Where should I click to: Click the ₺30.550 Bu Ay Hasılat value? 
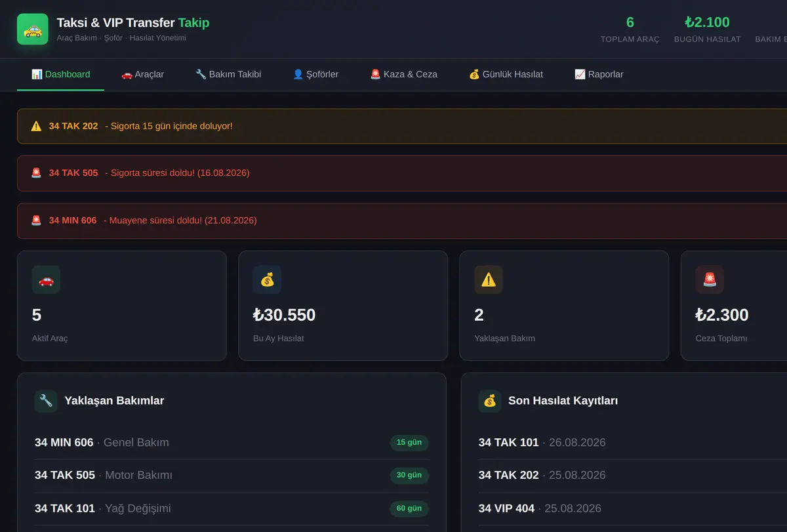(285, 316)
